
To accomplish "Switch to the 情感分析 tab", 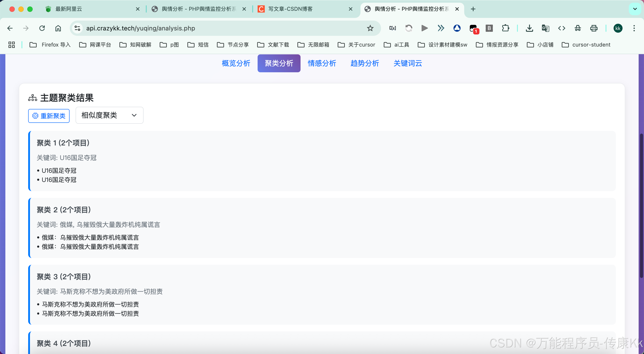I will 322,63.
